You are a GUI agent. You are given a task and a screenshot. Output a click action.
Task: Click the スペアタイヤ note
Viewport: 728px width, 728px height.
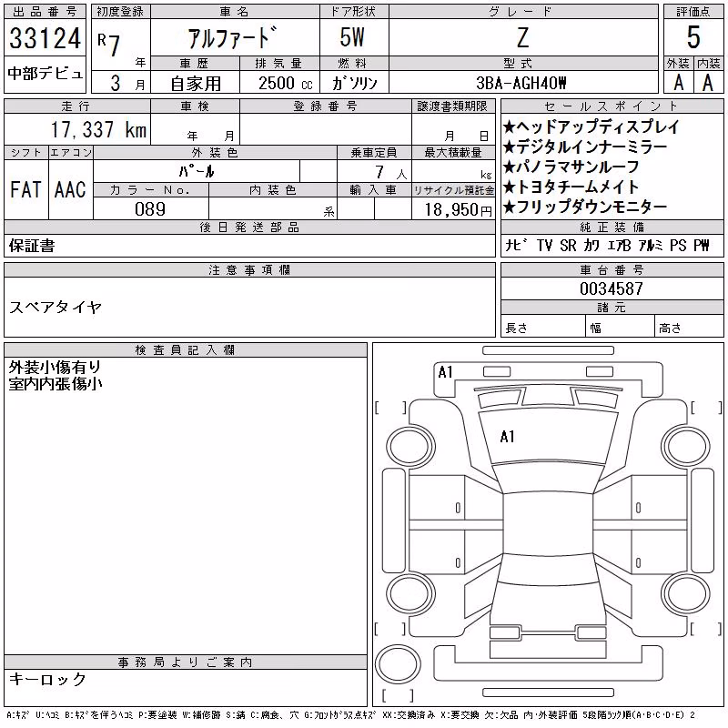pos(56,307)
